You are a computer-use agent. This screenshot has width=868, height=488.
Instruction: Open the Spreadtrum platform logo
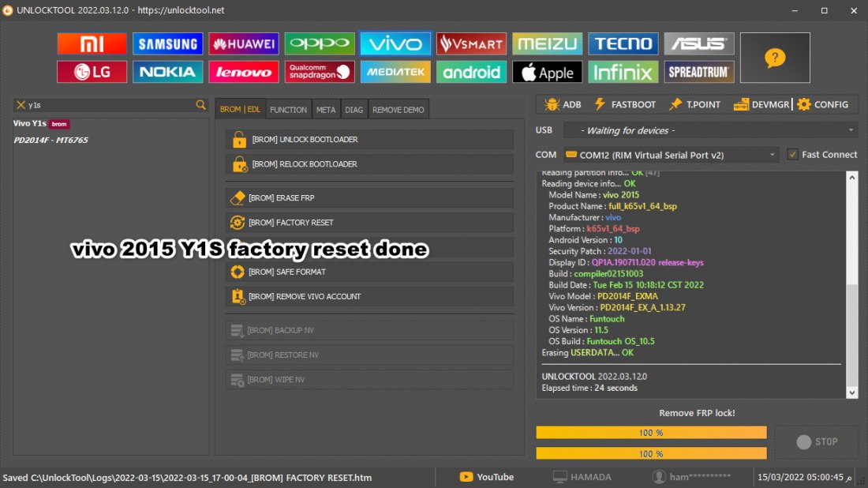pyautogui.click(x=698, y=72)
